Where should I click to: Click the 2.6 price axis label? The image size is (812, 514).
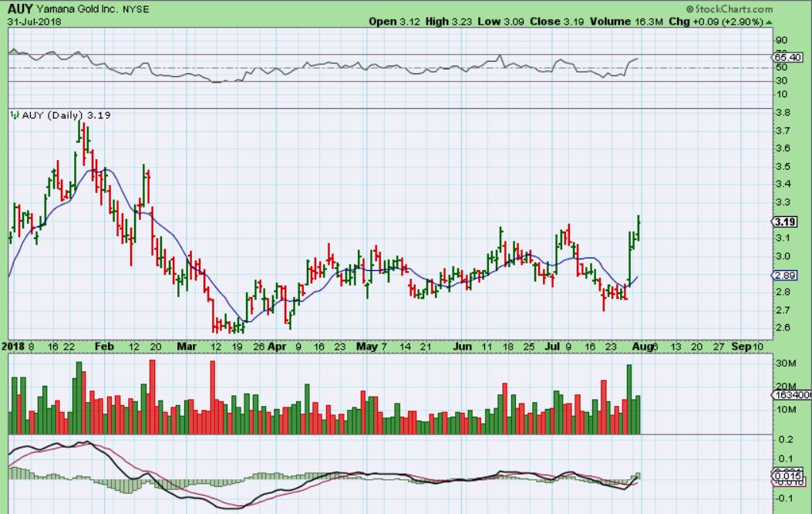[x=783, y=328]
